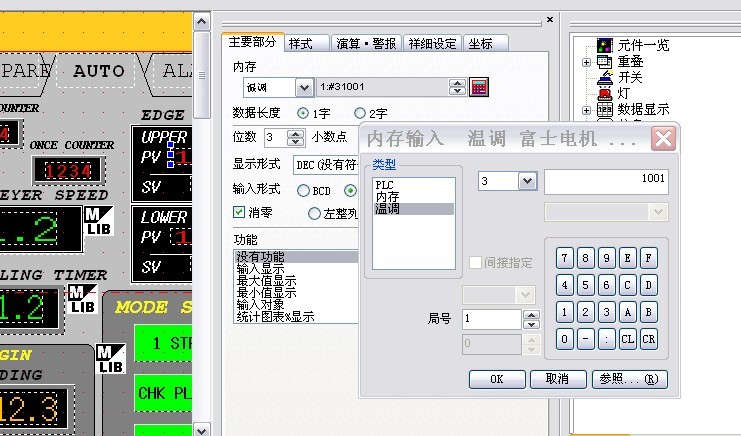Viewport: 741px width, 436px height.
Task: Select the 灯 lamp item in tree
Action: 623,93
